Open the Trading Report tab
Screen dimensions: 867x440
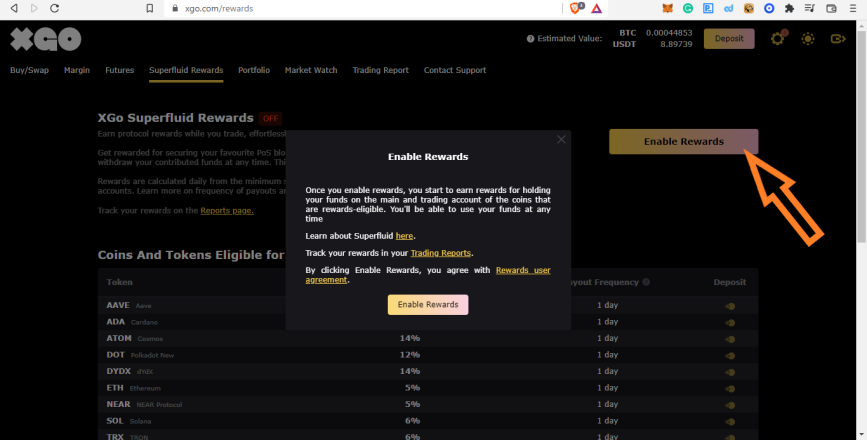[380, 70]
